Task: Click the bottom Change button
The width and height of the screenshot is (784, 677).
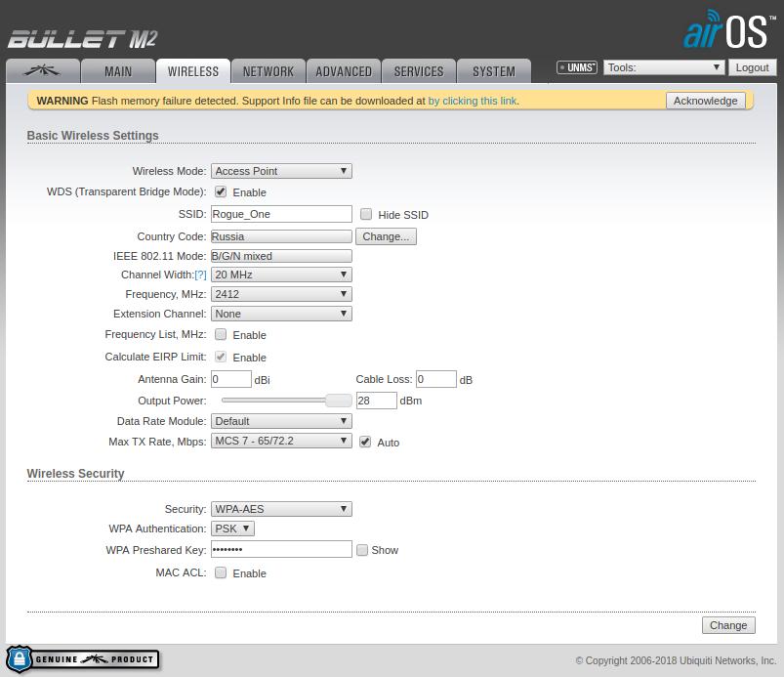Action: (x=728, y=625)
